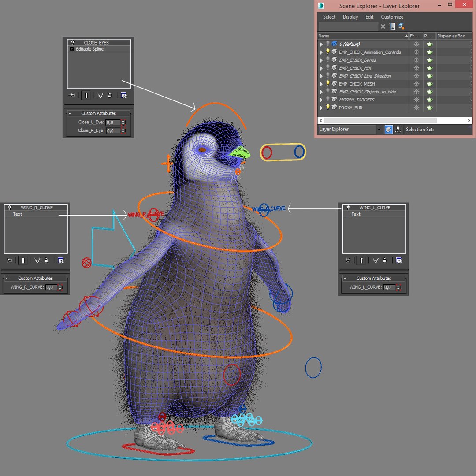Toggle freeze on PROXY_FUR layer
The height and width of the screenshot is (476, 476).
click(x=416, y=108)
